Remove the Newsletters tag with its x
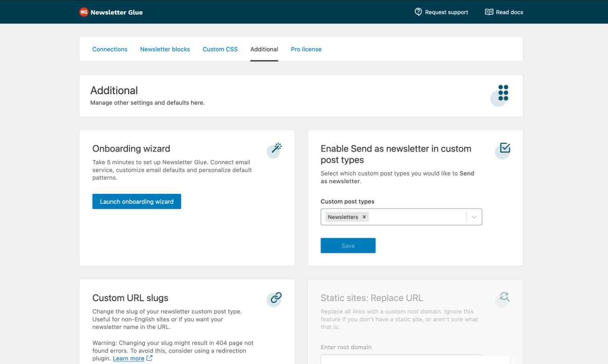Viewport: 608px width, 364px height. coord(364,217)
